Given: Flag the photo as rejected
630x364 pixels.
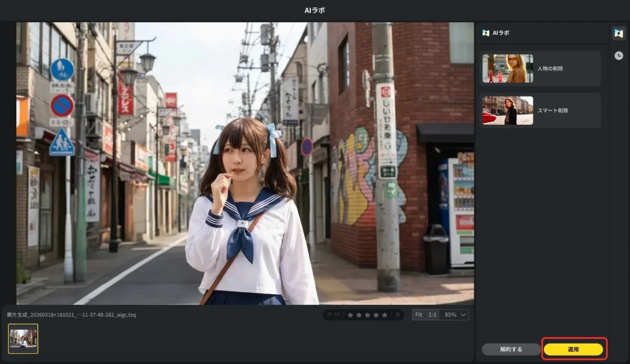Looking at the screenshot, I should click(x=337, y=315).
